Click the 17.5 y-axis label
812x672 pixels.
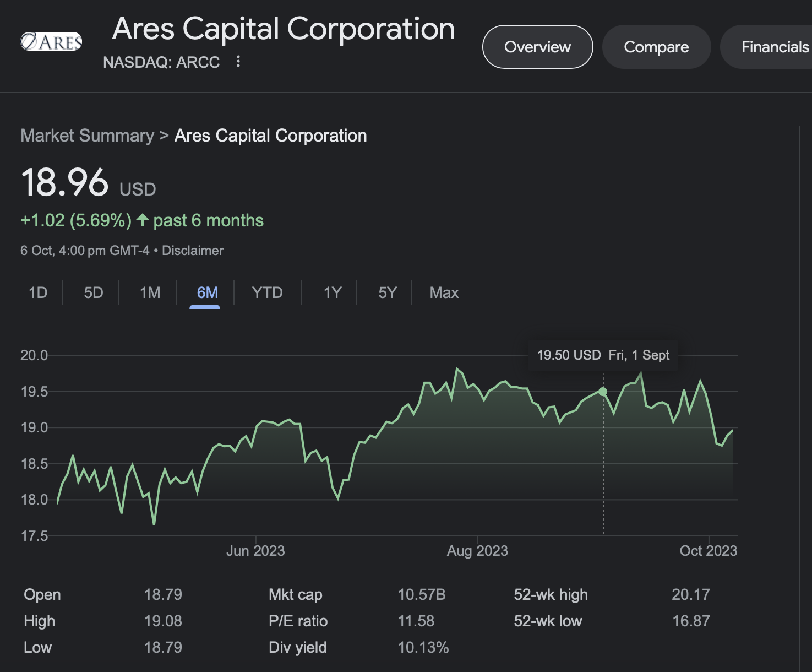point(34,536)
